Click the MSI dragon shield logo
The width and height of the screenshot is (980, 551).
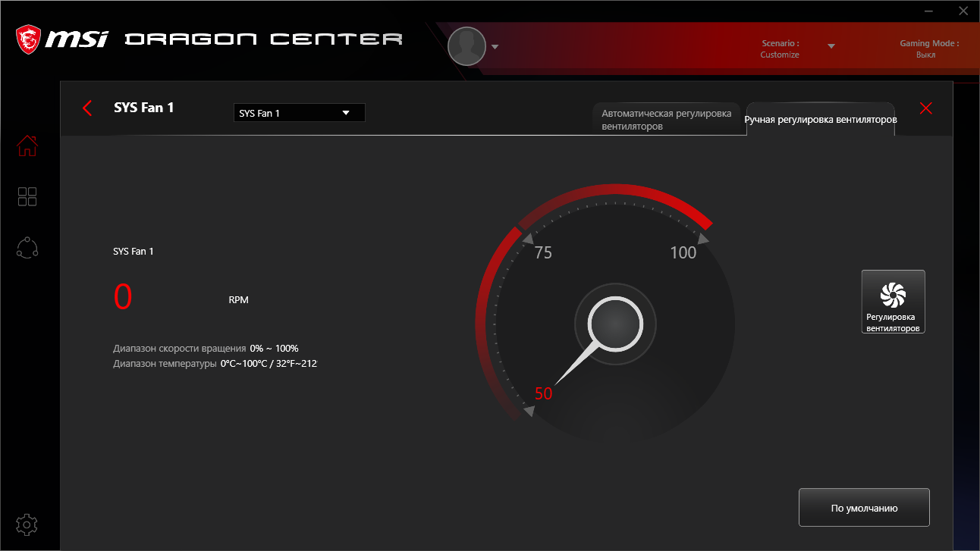tap(29, 39)
